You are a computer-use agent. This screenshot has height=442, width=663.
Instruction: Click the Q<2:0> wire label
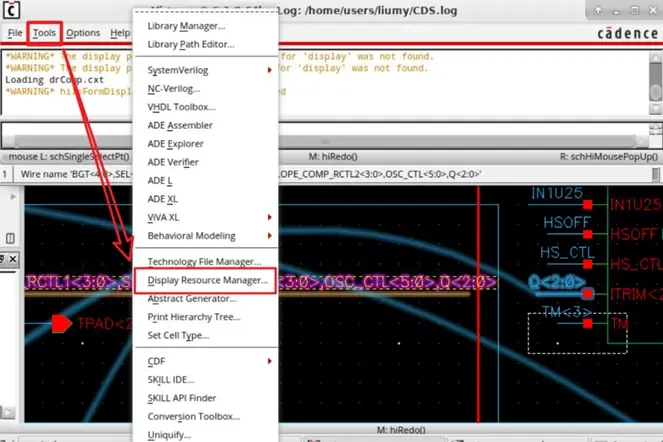(x=557, y=282)
